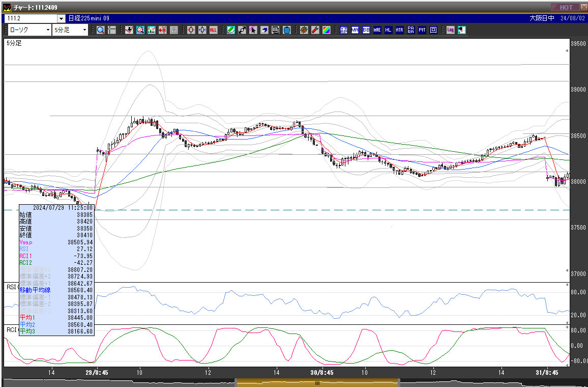The image size is (588, 387).
Task: Select the eraser tool
Action: pyautogui.click(x=264, y=30)
